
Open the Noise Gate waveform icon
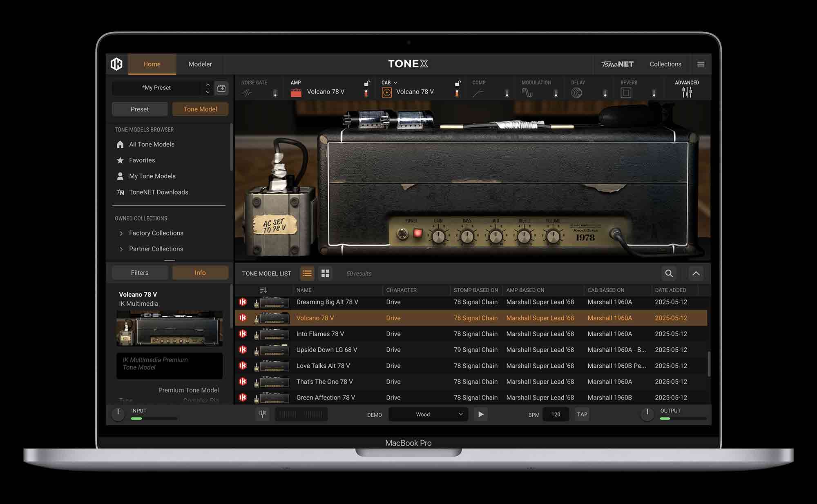tap(247, 93)
